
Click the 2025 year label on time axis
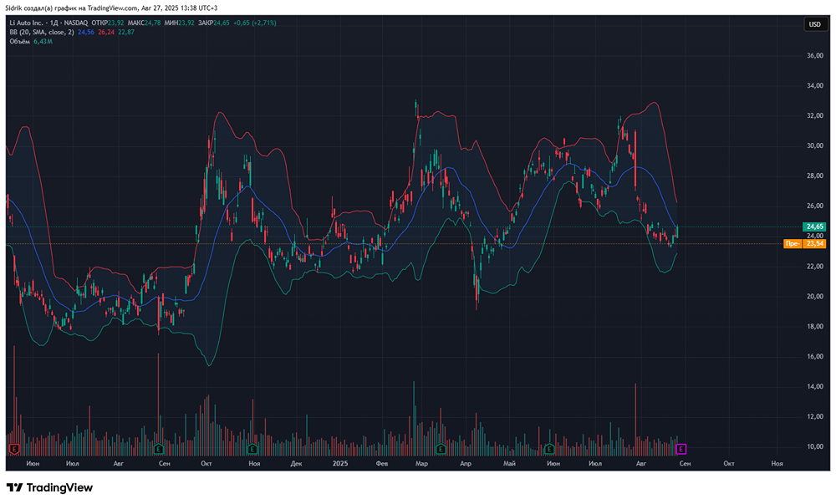pyautogui.click(x=339, y=462)
